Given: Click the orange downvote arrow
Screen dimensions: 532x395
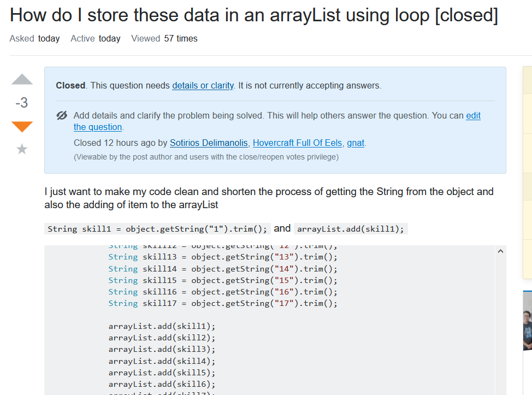Looking at the screenshot, I should [21, 126].
